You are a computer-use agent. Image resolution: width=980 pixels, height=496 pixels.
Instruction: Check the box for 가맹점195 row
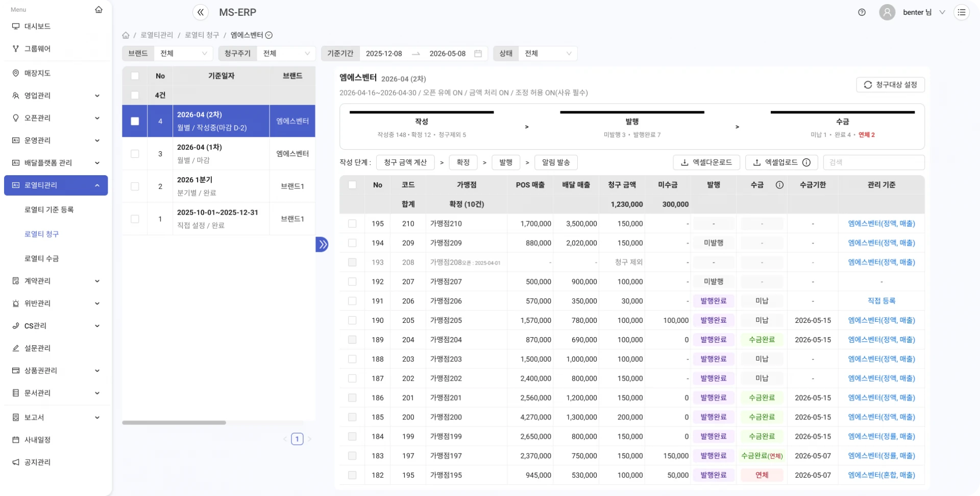[x=352, y=475]
